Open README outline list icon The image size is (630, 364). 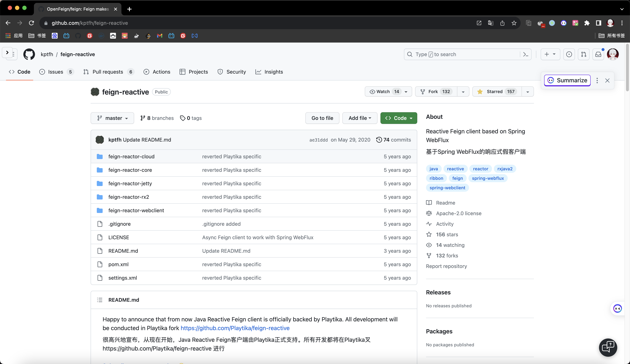click(x=100, y=300)
